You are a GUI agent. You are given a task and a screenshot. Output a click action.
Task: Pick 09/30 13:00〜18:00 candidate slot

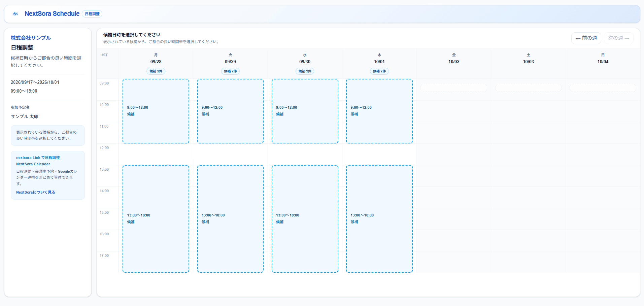(305, 219)
